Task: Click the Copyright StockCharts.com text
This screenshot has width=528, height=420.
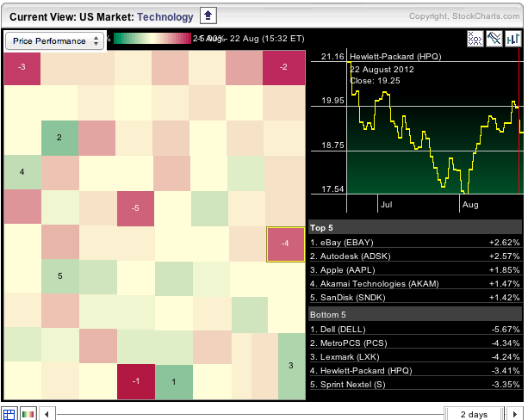Action: pyautogui.click(x=464, y=16)
